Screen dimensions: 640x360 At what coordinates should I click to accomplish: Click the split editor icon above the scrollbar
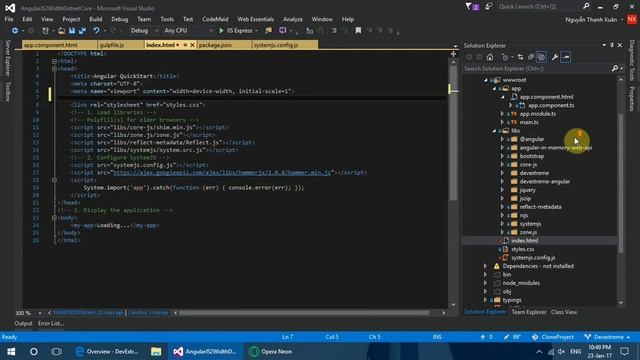tap(453, 54)
